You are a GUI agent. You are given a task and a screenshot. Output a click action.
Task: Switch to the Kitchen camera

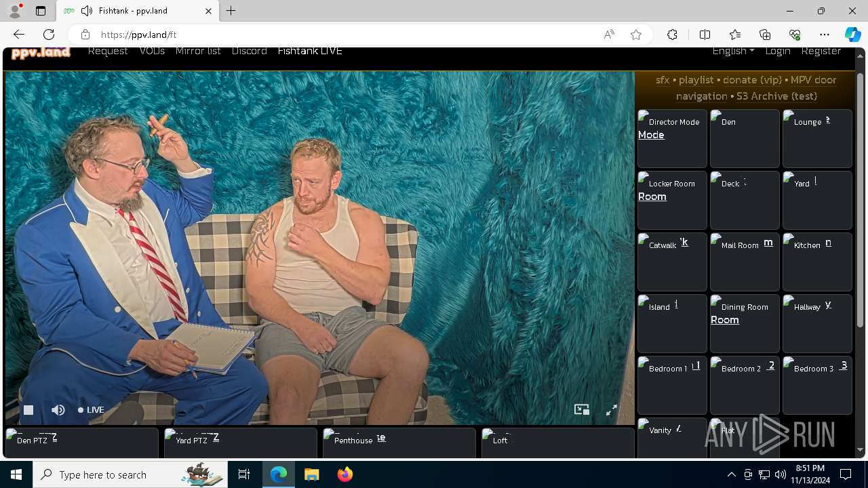coord(817,262)
